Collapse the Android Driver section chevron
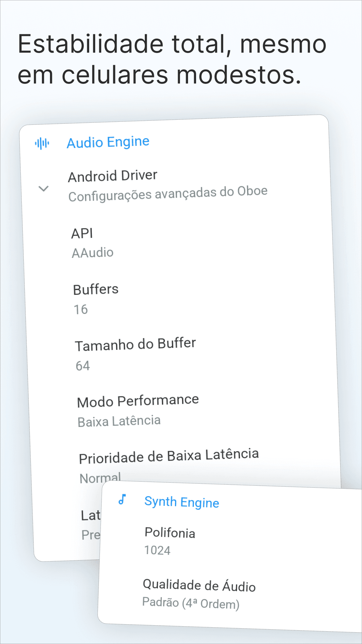The height and width of the screenshot is (644, 362). point(44,189)
